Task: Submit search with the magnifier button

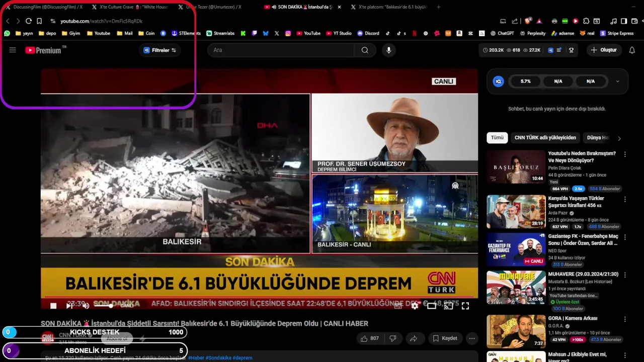Action: point(365,50)
